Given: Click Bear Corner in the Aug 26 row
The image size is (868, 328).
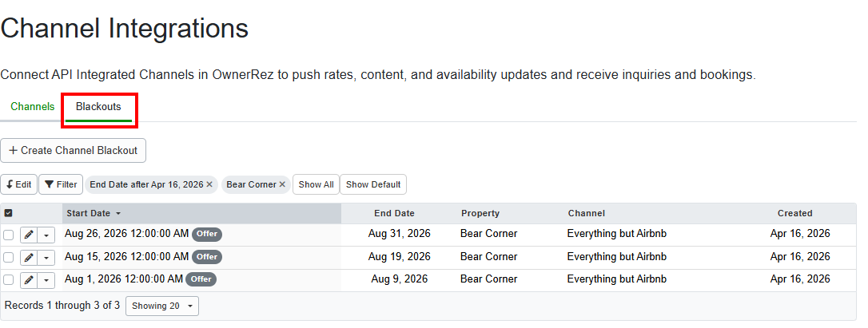Looking at the screenshot, I should point(489,234).
